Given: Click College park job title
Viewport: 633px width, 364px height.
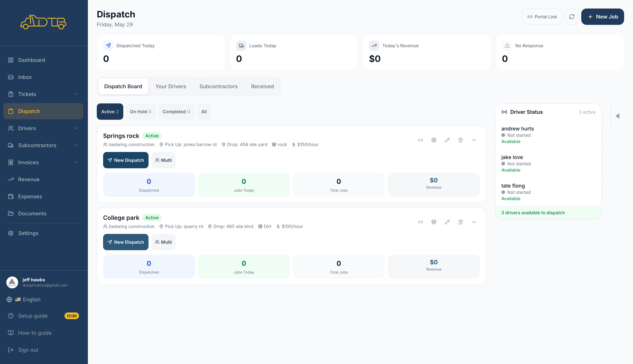Looking at the screenshot, I should coord(121,218).
